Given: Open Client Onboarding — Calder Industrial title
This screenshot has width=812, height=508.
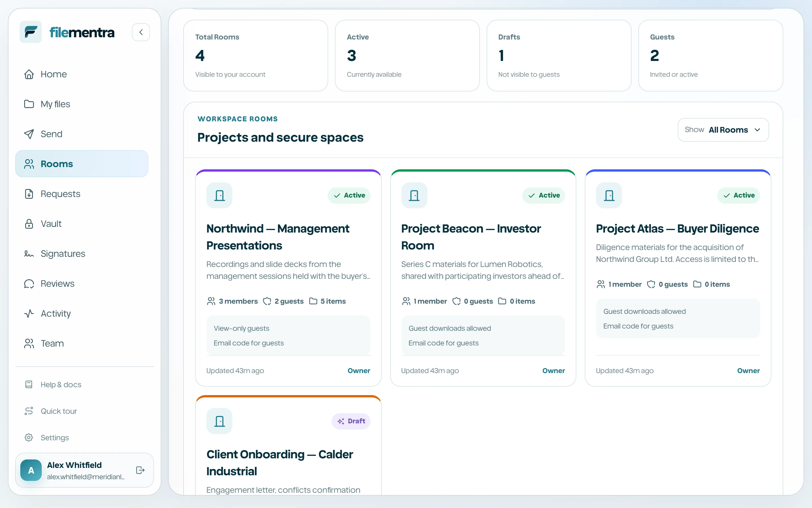Looking at the screenshot, I should point(280,463).
